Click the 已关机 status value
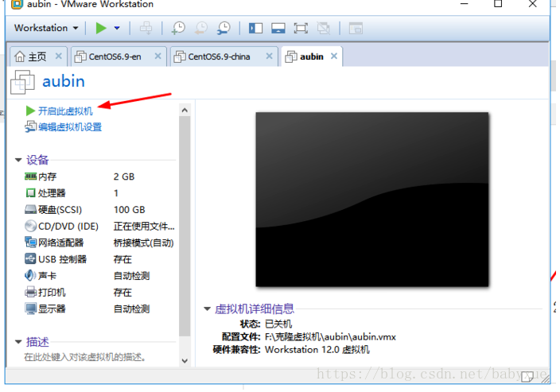560x392 pixels. pos(278,324)
